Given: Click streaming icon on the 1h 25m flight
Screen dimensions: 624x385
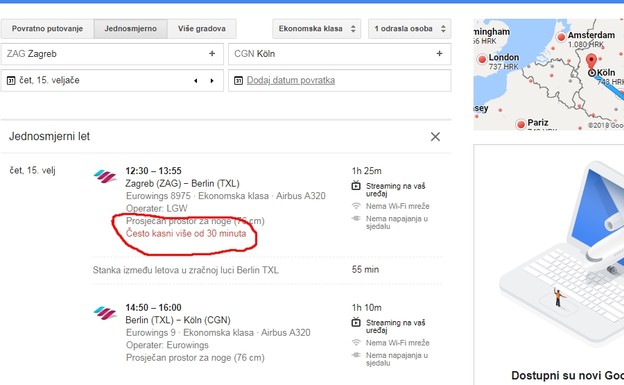Looking at the screenshot, I should click(356, 186).
